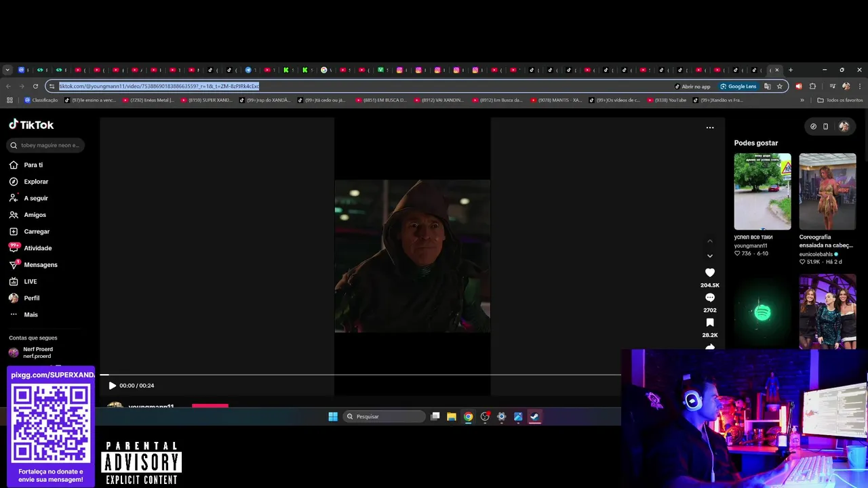Viewport: 868px width, 488px height.
Task: Open '(7292) Enéas Metal' bookmark
Action: click(149, 100)
